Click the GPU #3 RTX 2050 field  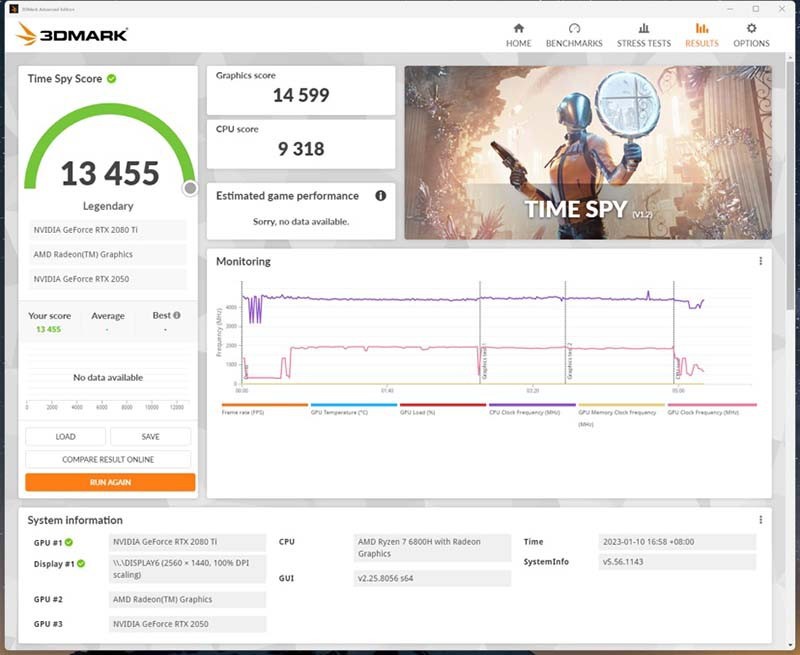[x=187, y=624]
